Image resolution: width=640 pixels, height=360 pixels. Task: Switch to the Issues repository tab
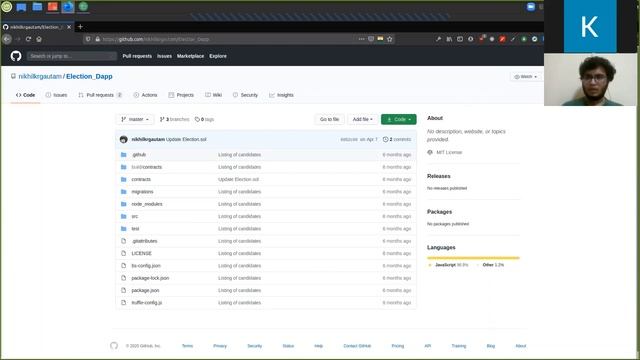point(56,95)
